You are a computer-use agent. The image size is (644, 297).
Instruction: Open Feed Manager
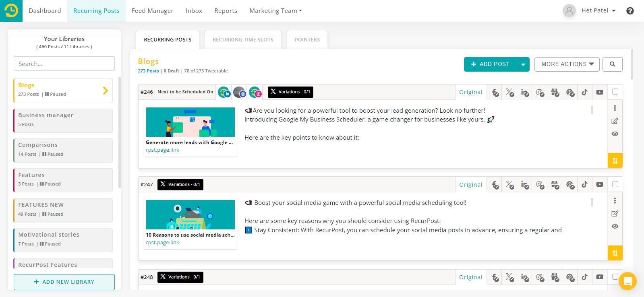152,11
